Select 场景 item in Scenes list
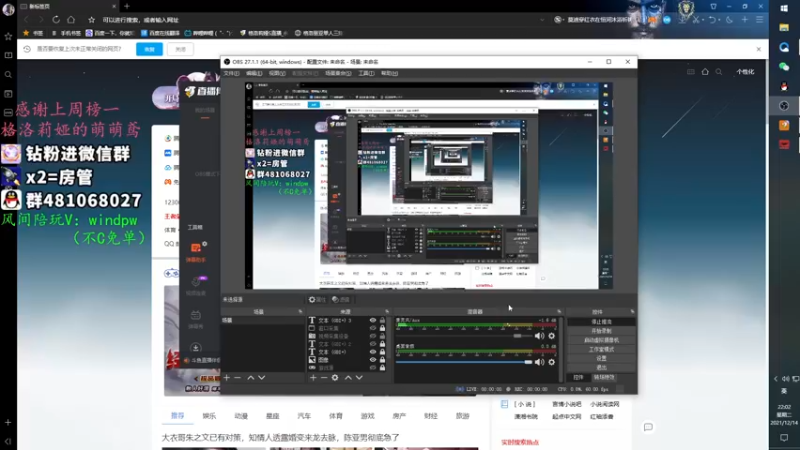800x450 pixels. [x=262, y=320]
